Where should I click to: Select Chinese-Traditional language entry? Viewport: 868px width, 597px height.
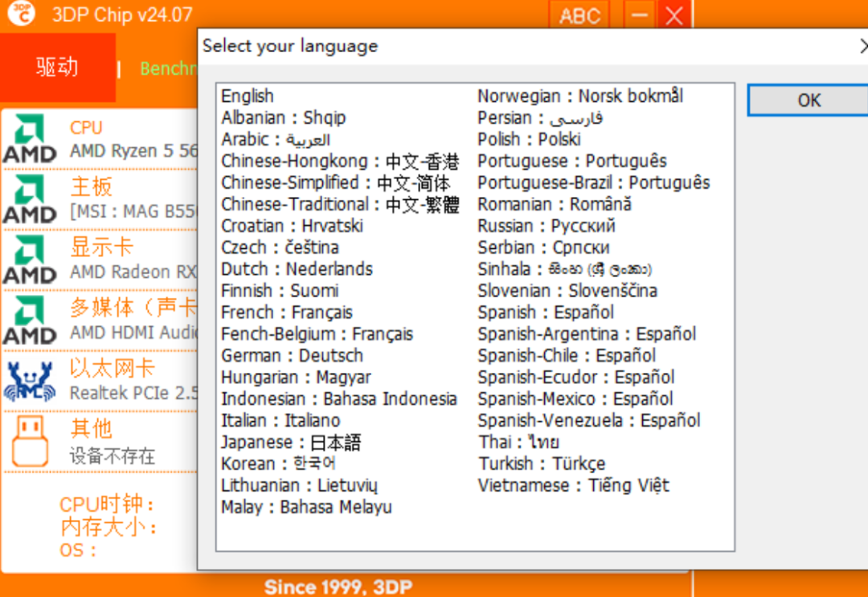tap(340, 204)
